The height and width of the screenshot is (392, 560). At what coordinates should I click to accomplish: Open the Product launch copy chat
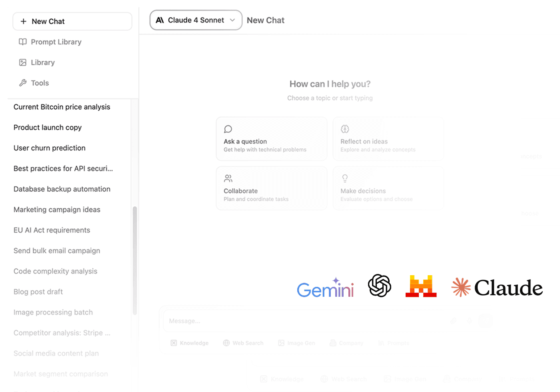48,127
